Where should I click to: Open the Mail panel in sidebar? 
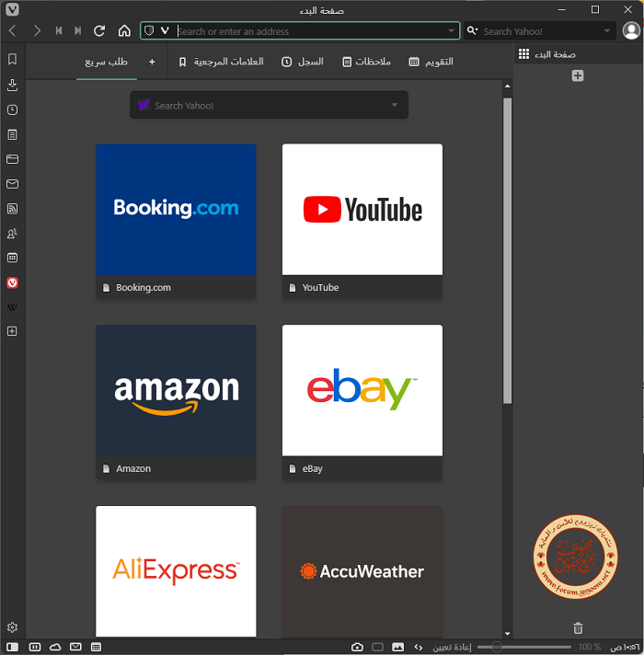click(13, 184)
